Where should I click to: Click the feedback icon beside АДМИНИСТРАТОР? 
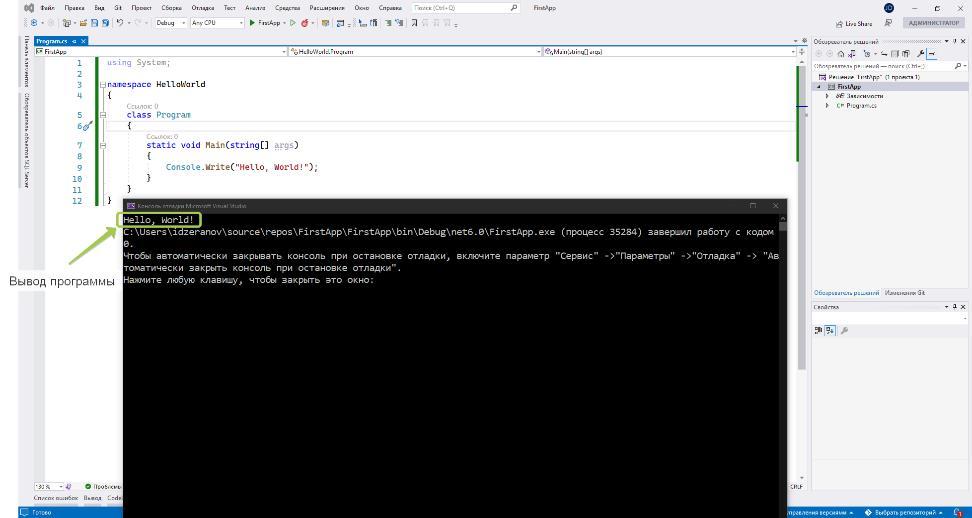[x=888, y=22]
